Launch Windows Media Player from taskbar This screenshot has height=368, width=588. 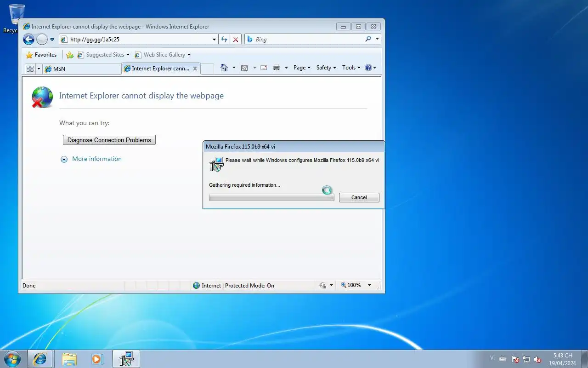click(97, 359)
